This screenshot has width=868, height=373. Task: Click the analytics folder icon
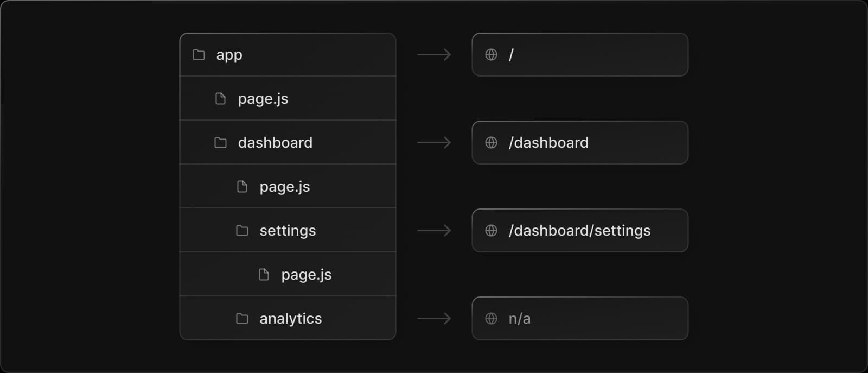(x=242, y=319)
